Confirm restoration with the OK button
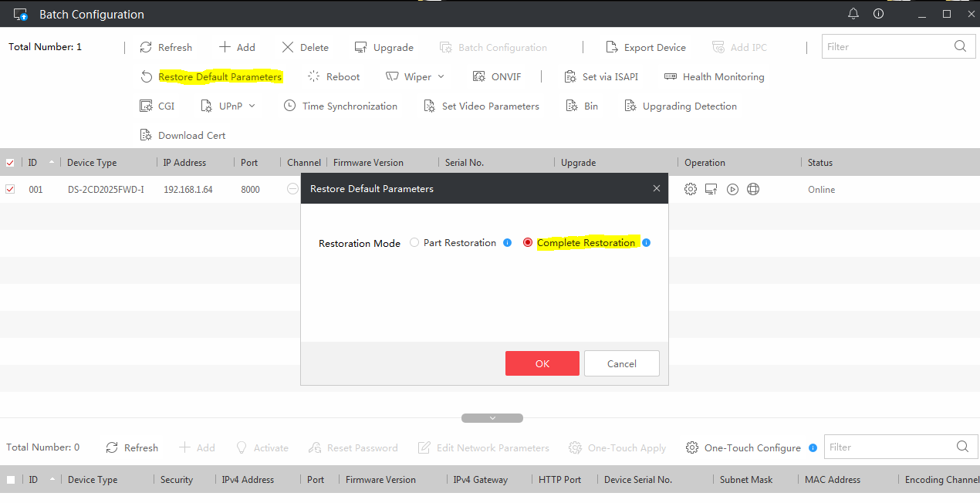The width and height of the screenshot is (980, 503). (x=542, y=363)
